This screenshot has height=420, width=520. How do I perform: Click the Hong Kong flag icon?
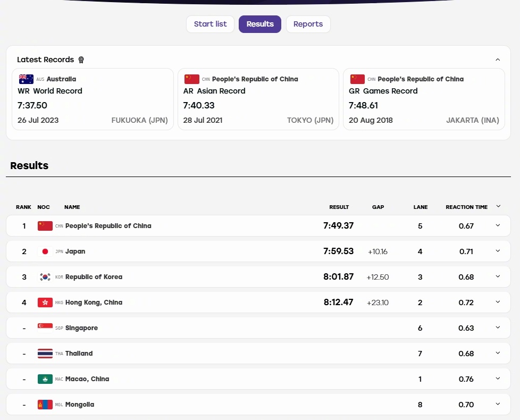click(x=45, y=303)
